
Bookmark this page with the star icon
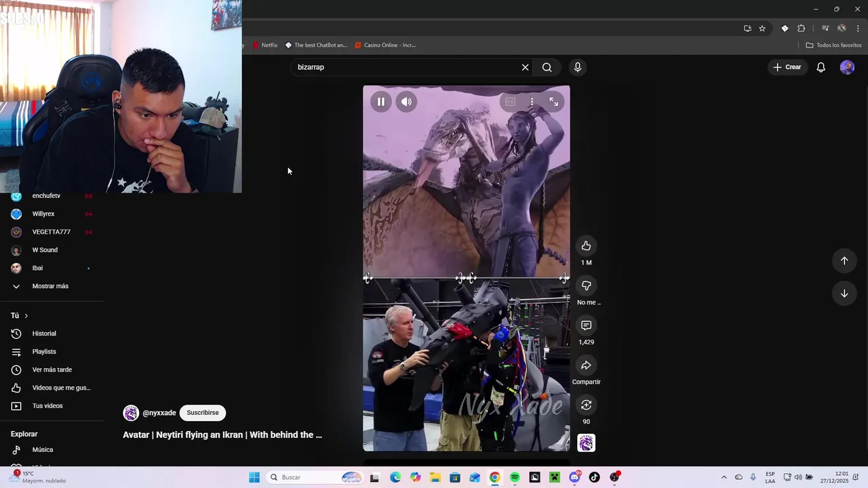click(762, 28)
